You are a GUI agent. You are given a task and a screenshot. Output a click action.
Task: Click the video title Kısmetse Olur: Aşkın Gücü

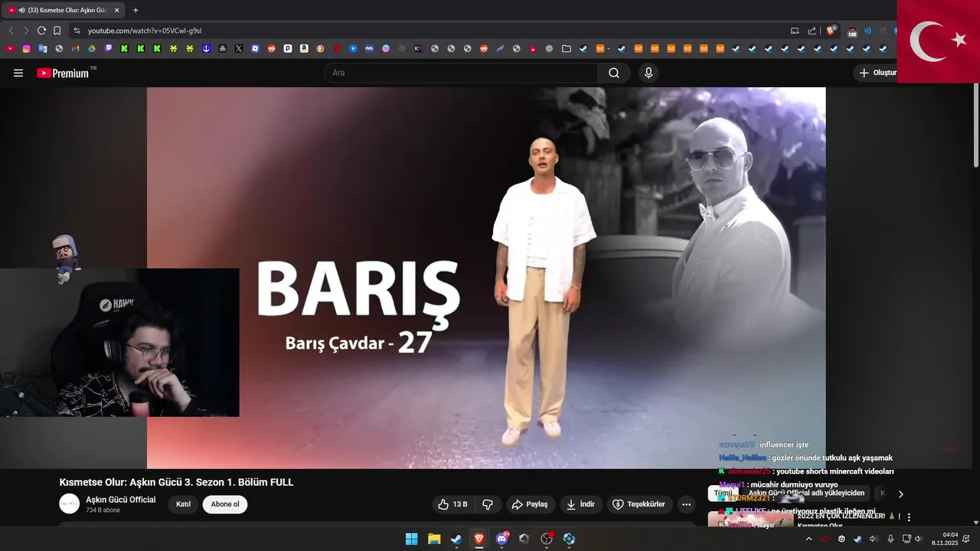pos(176,482)
